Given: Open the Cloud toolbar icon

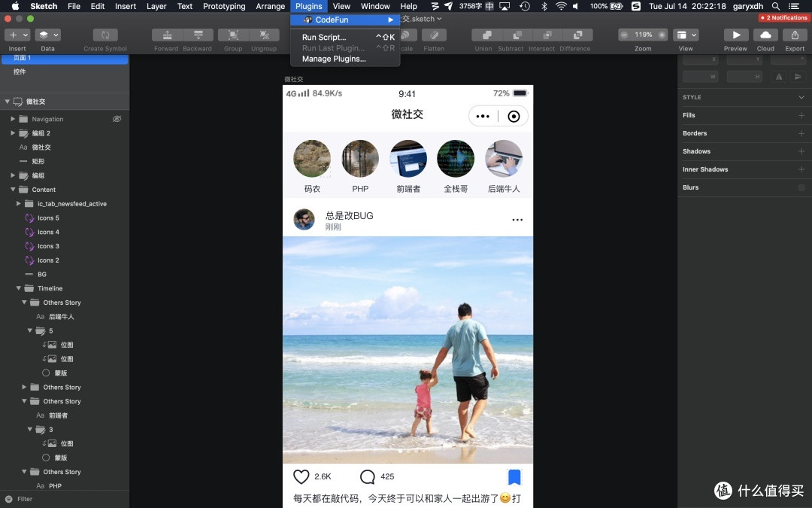Looking at the screenshot, I should [x=765, y=35].
